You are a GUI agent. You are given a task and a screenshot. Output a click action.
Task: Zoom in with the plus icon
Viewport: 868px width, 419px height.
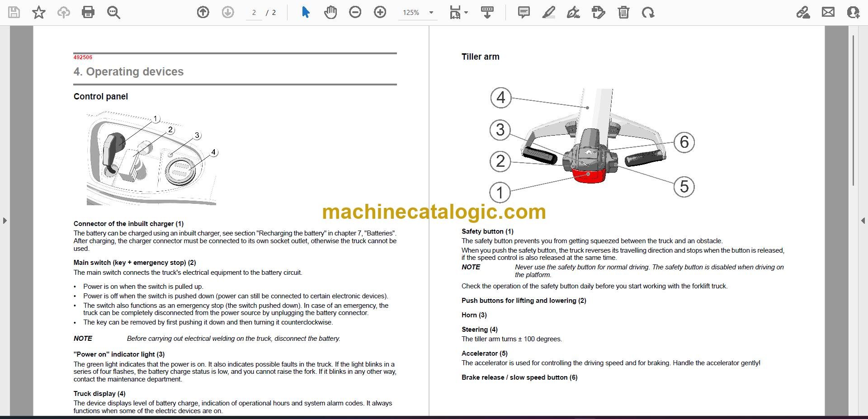coord(380,12)
